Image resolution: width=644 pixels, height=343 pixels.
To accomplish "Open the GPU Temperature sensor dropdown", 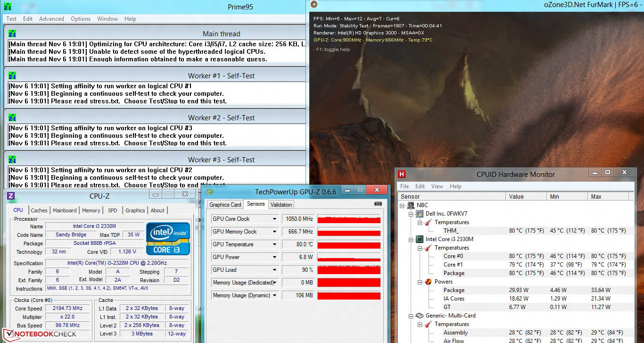I will click(274, 244).
